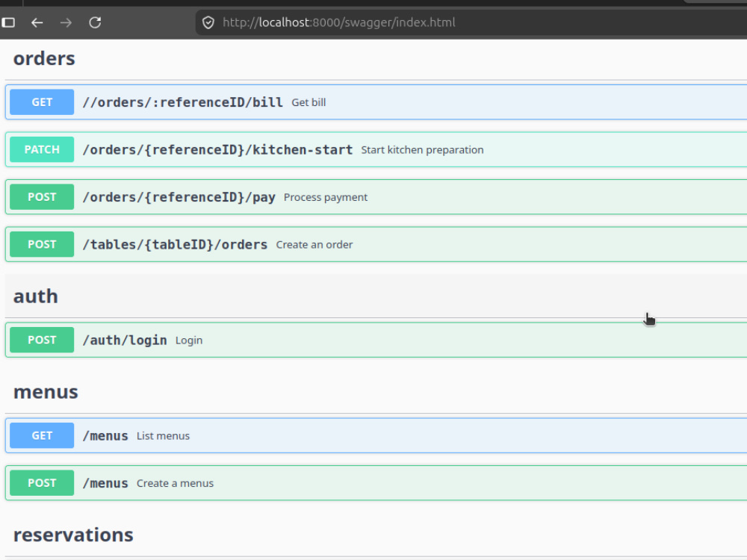Click the shield site security icon
This screenshot has width=747, height=560.
tap(208, 22)
